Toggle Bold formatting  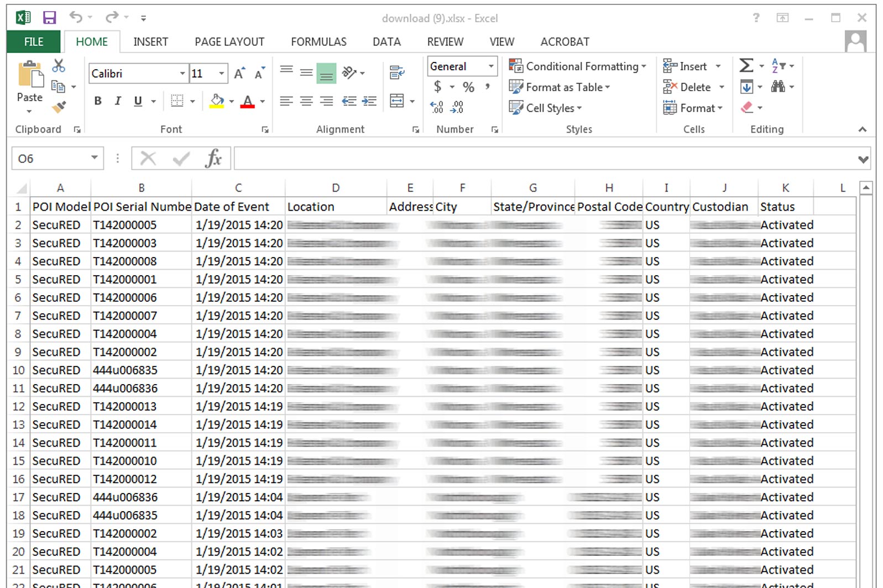pos(98,101)
